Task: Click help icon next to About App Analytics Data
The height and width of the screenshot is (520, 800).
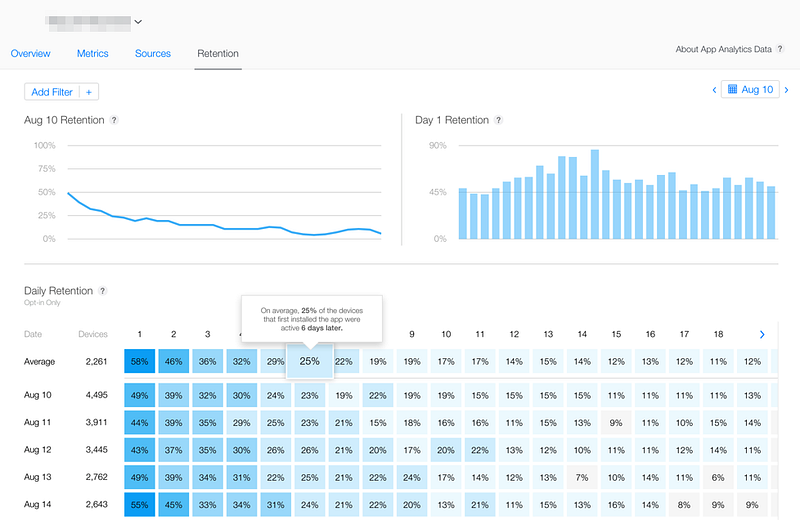Action: [x=780, y=49]
